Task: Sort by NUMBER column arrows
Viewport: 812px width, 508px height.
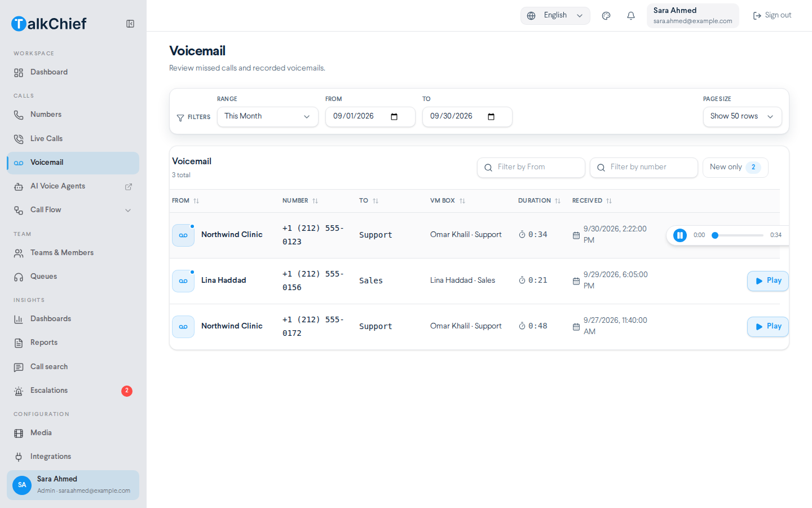Action: pos(315,201)
